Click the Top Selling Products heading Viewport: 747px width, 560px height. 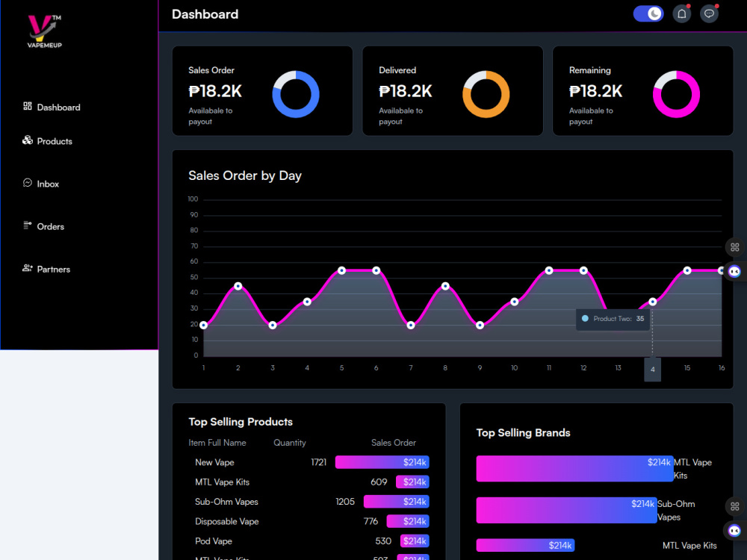click(241, 422)
